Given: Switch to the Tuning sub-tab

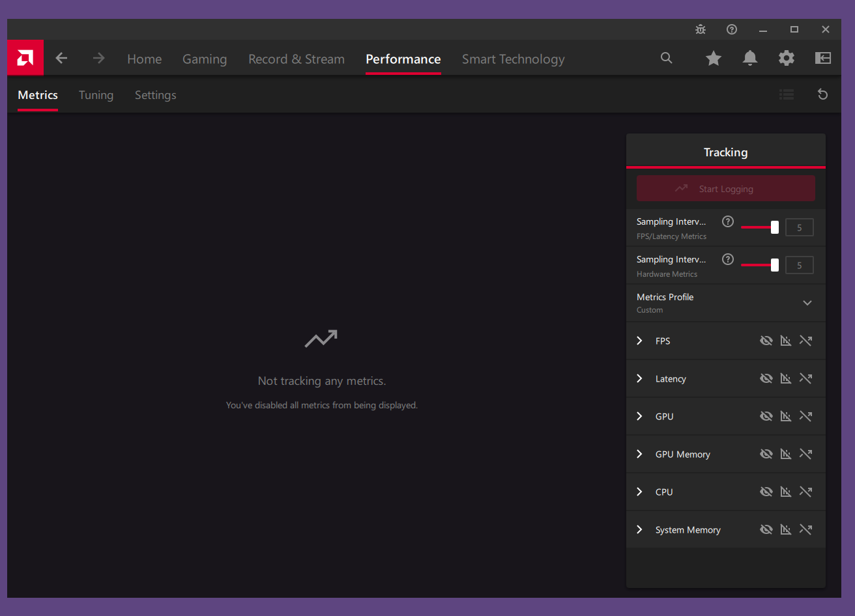Looking at the screenshot, I should [96, 95].
